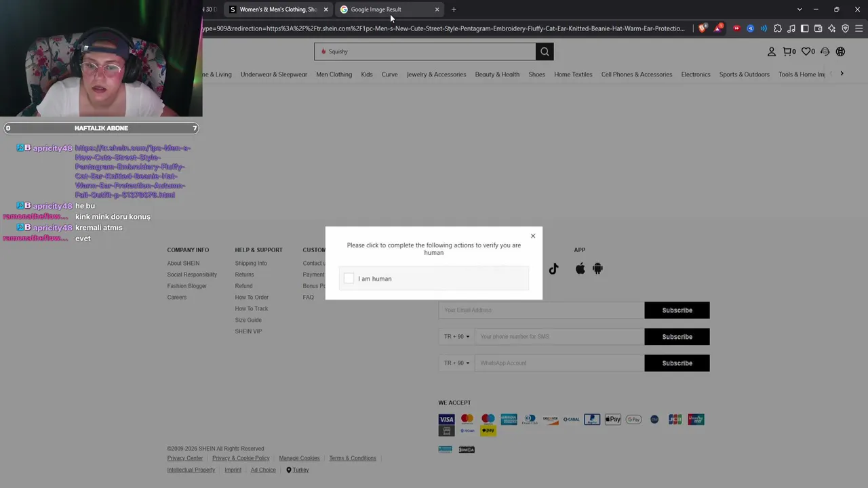Click the blue circular extension icon

coord(750,28)
